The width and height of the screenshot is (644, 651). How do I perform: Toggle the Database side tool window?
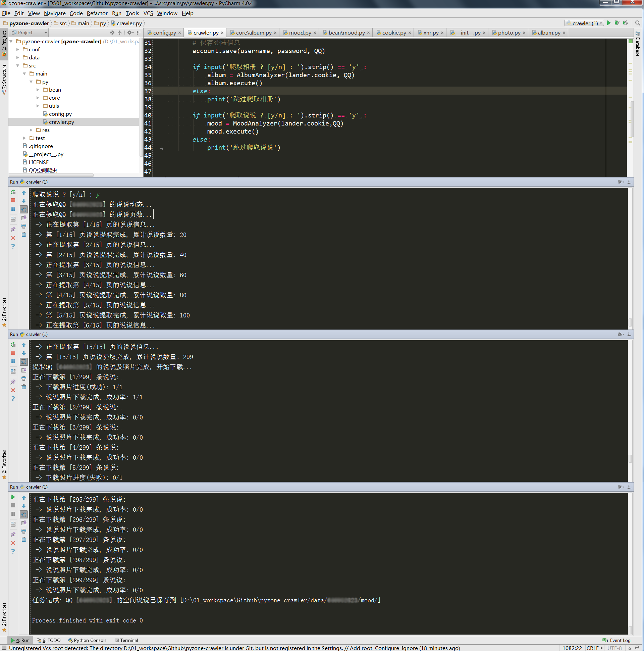638,44
